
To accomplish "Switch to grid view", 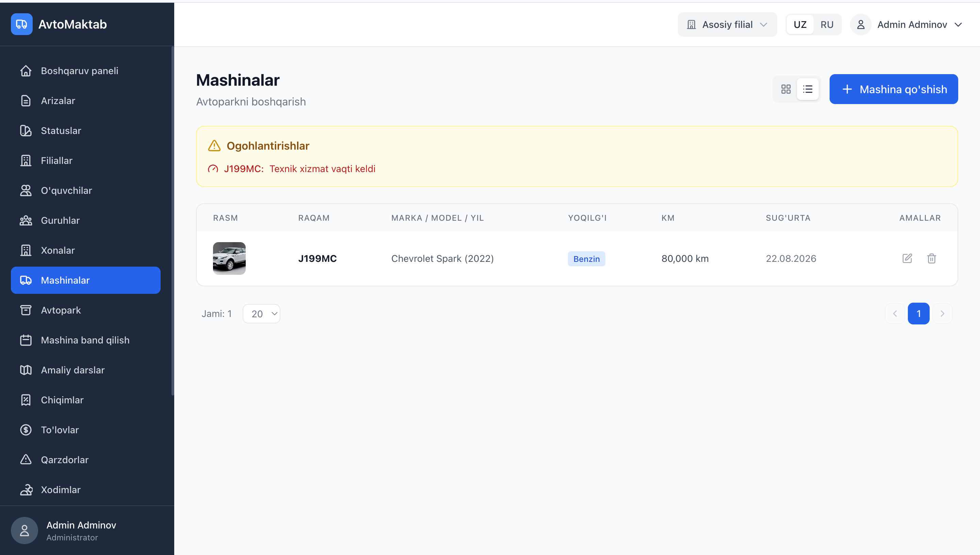I will coord(786,89).
